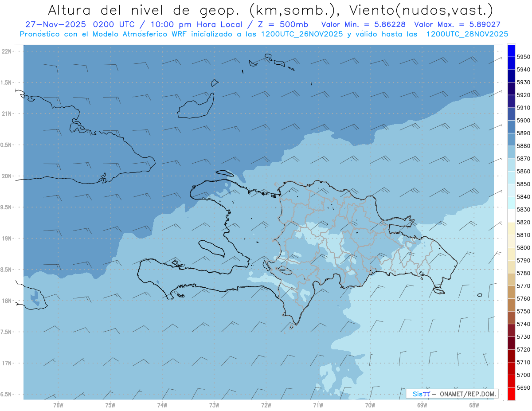Click the '5900' colorbar value
Image resolution: width=532 pixels, height=411 pixels.
523,121
